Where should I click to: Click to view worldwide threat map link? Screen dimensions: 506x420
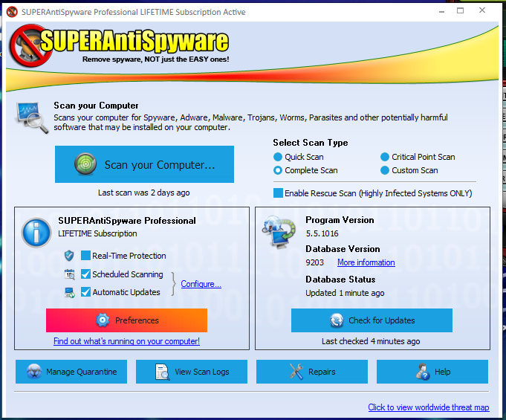point(429,407)
